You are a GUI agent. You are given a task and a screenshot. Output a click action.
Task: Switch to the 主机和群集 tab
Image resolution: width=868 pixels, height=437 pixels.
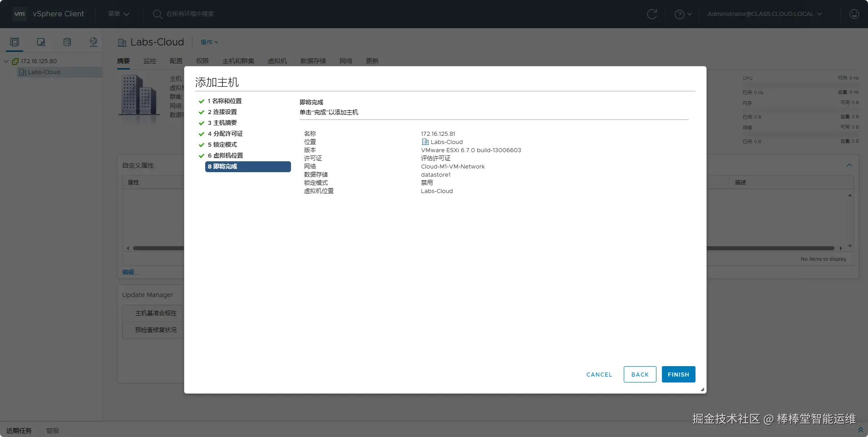[x=238, y=61]
